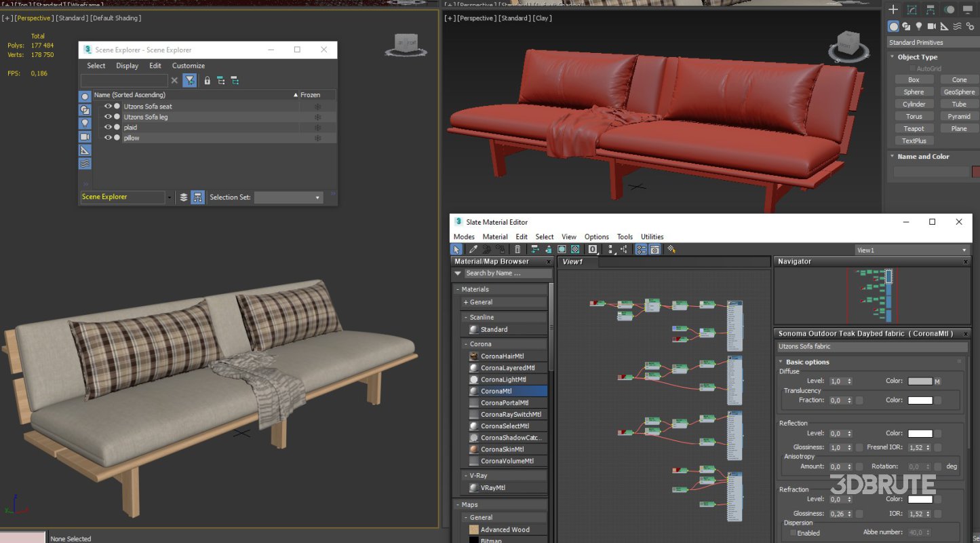980x543 pixels.
Task: Click the Diffuse Color swatch
Action: [x=920, y=381]
